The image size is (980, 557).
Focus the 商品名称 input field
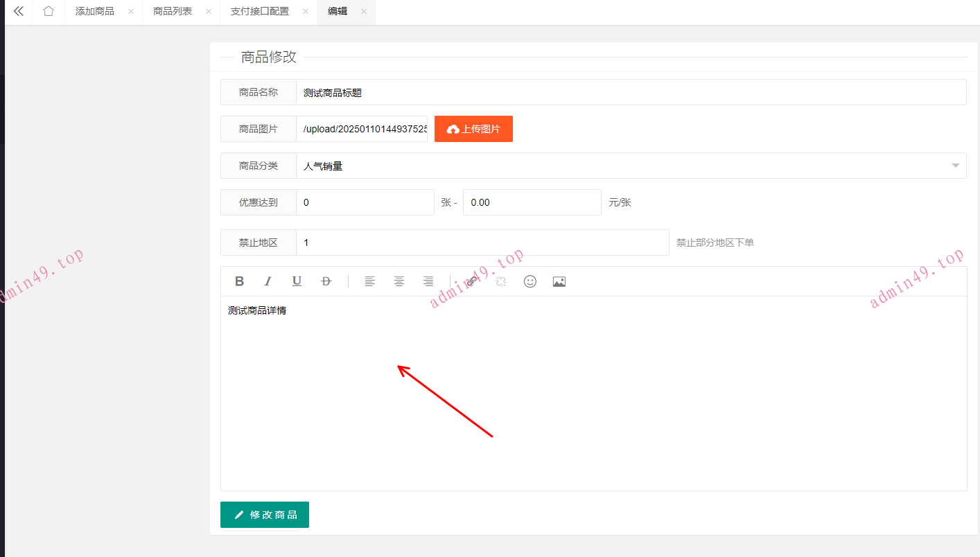coord(631,92)
